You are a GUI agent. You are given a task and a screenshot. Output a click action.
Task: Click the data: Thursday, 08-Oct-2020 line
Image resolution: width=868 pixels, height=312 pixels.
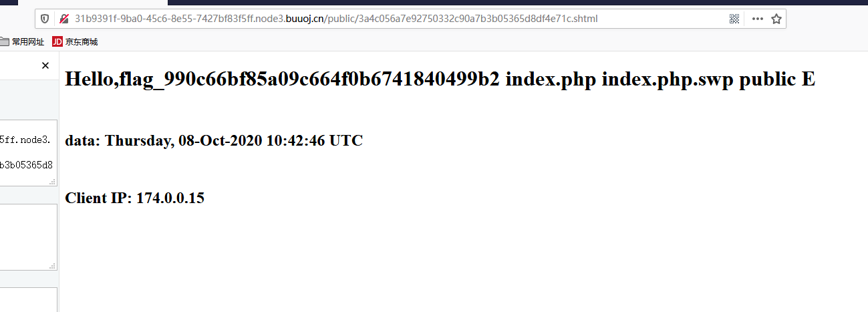point(214,141)
